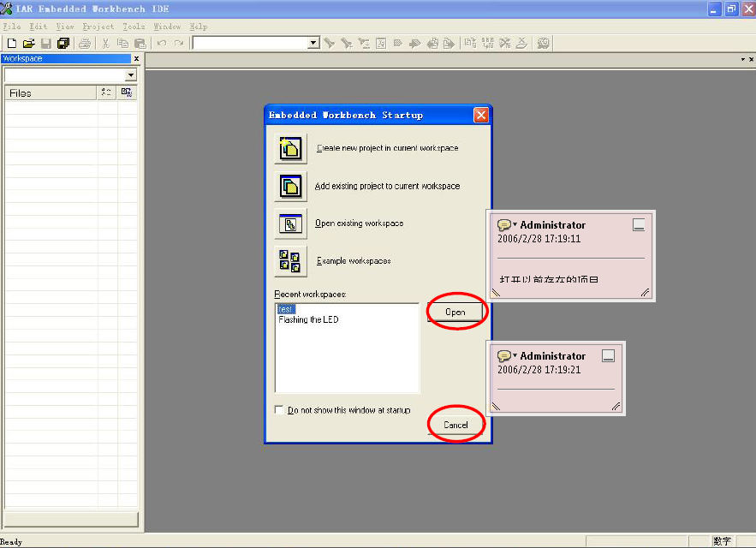Screen dimensions: 756x548
Task: Click Open to load selected recent workspace
Action: tap(455, 313)
